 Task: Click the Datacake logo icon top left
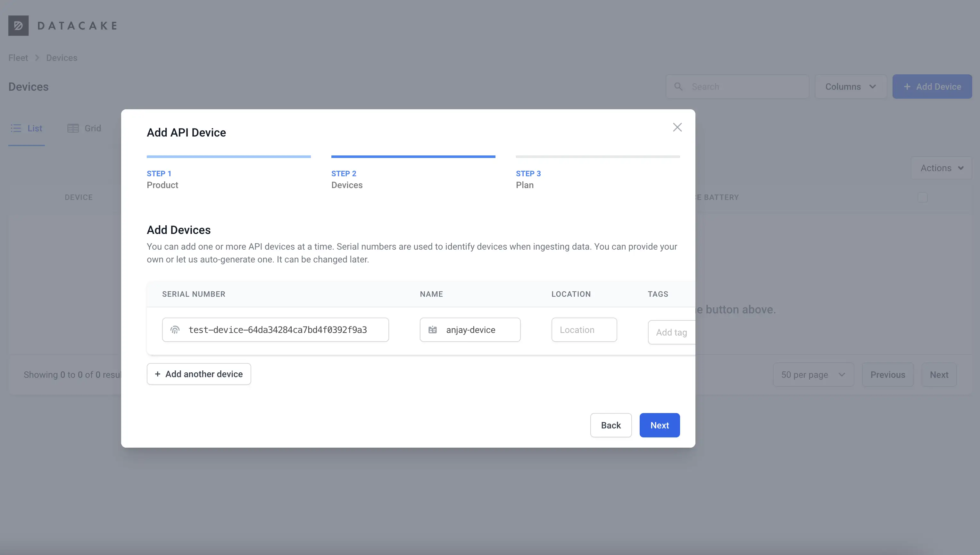[x=19, y=25]
